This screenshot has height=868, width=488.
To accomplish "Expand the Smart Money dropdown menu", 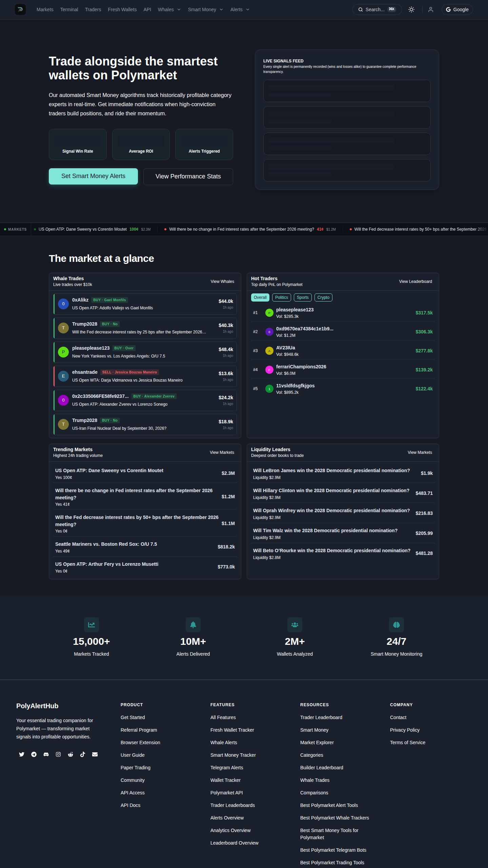I will click(x=205, y=9).
